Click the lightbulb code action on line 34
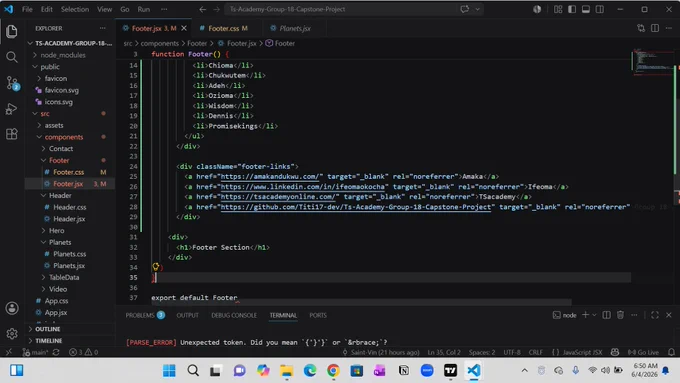The image size is (680, 383). click(155, 266)
